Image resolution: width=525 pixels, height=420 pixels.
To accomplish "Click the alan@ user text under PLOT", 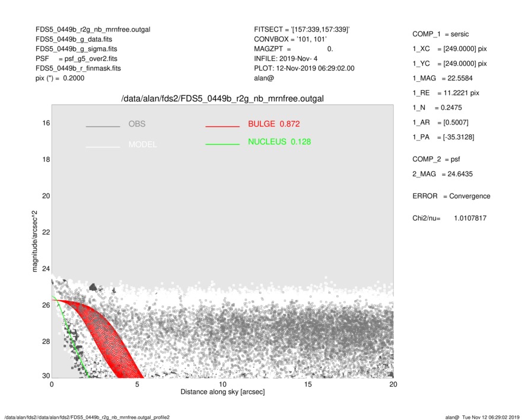I will click(x=264, y=78).
